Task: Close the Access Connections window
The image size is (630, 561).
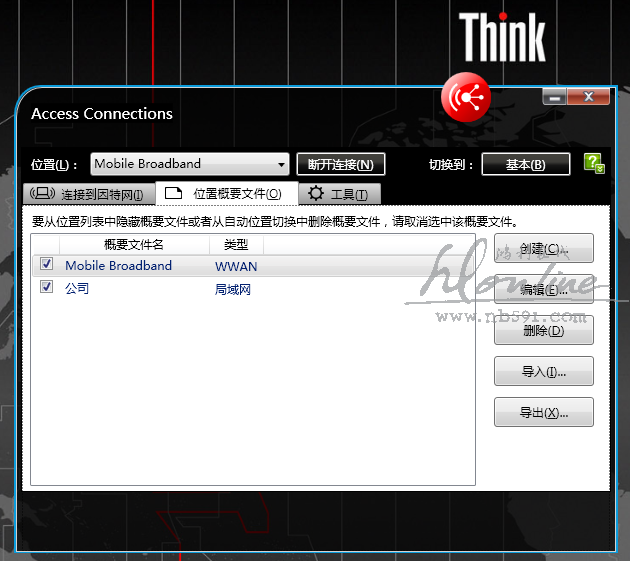Action: 588,97
